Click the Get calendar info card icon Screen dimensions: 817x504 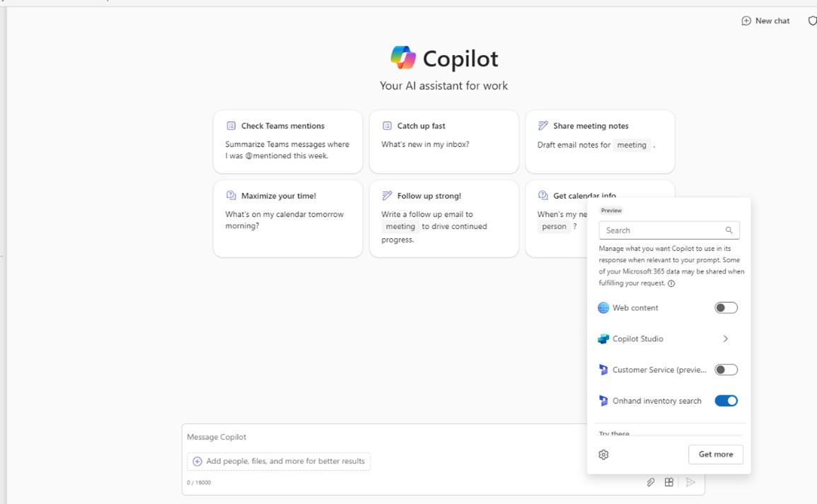pos(543,195)
